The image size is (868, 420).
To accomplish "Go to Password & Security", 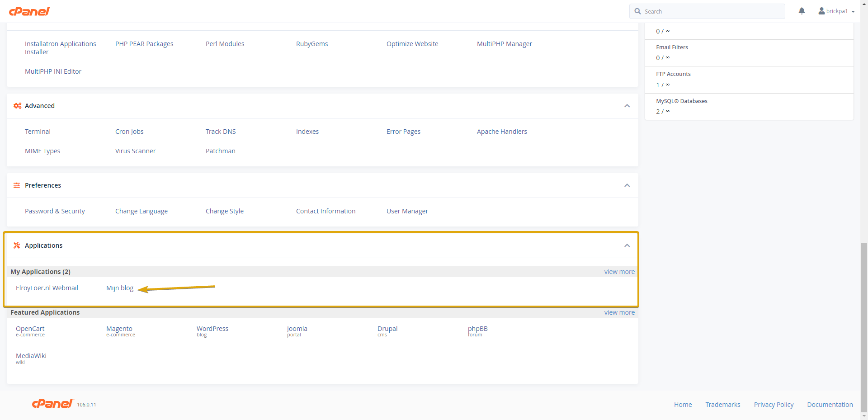I will pos(55,211).
